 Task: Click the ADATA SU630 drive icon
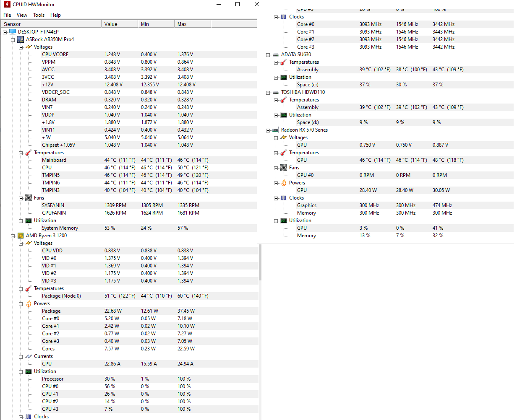(276, 54)
